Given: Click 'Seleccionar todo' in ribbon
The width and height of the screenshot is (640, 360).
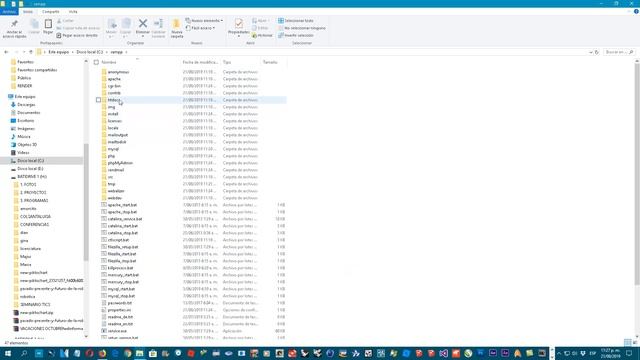Looking at the screenshot, I should coord(296,20).
